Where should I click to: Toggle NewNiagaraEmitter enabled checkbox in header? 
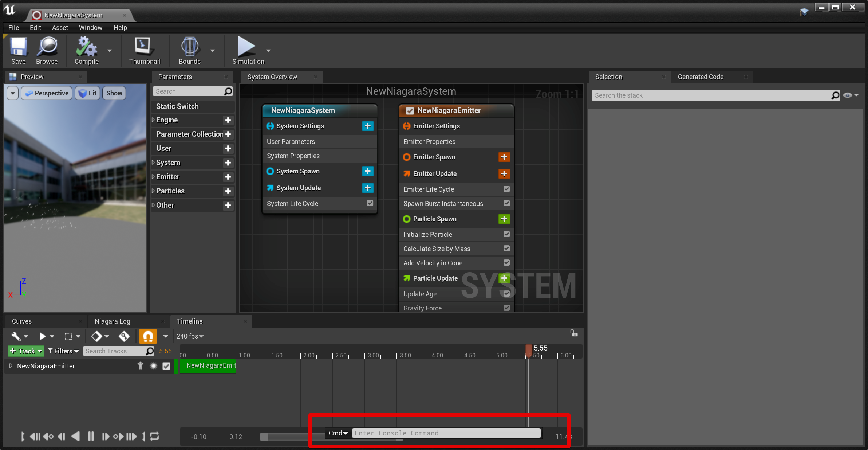click(x=410, y=111)
